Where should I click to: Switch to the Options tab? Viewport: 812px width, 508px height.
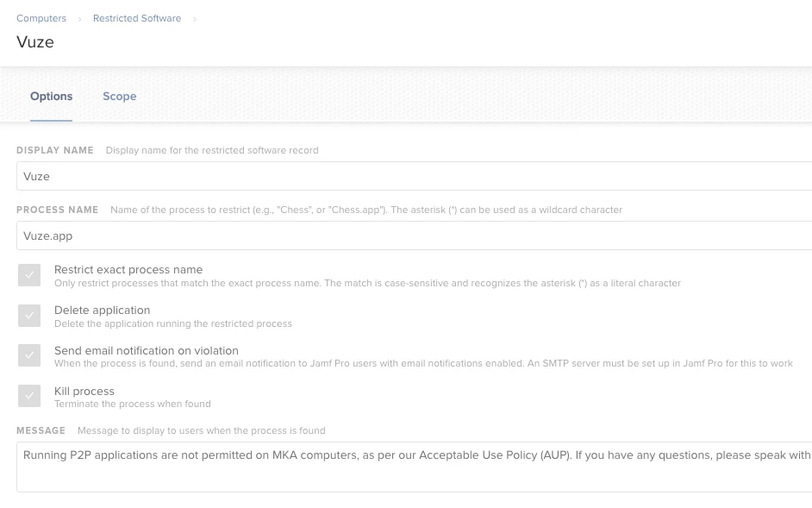click(51, 97)
